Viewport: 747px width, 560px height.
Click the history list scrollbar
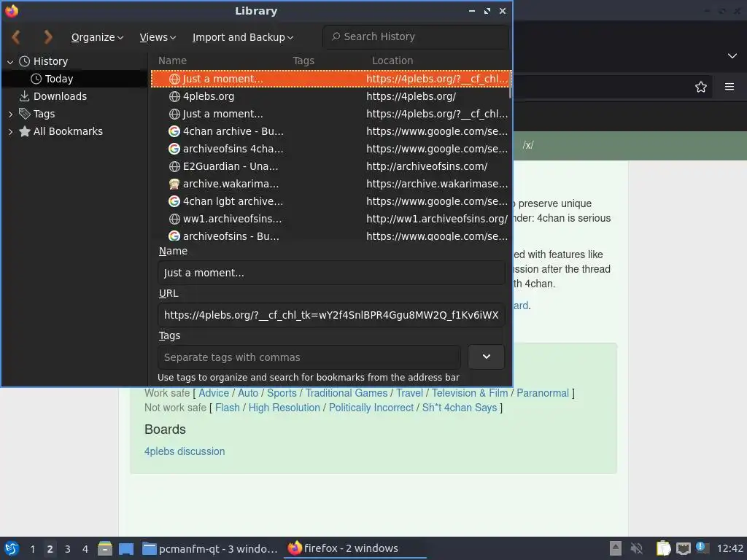click(510, 85)
